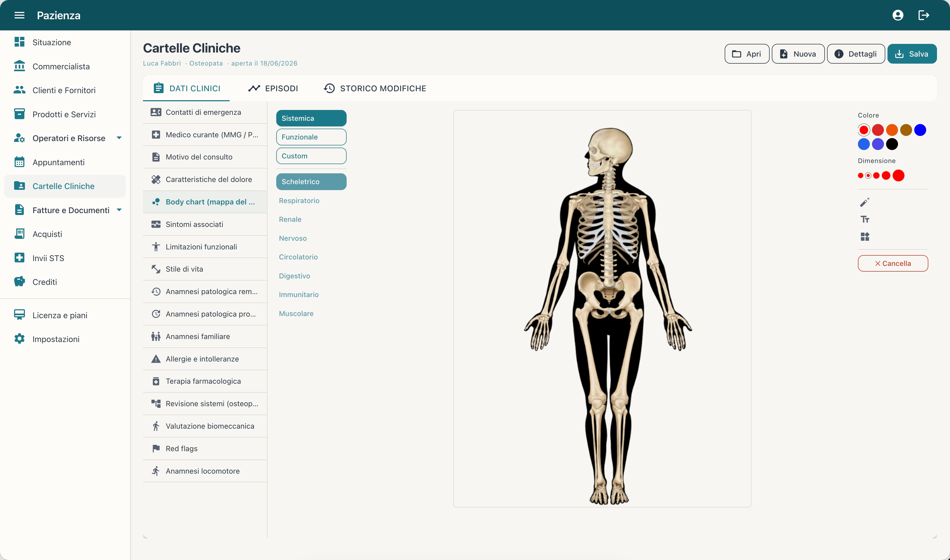Choose the smallest brush size dot
The width and height of the screenshot is (950, 560).
pyautogui.click(x=860, y=175)
